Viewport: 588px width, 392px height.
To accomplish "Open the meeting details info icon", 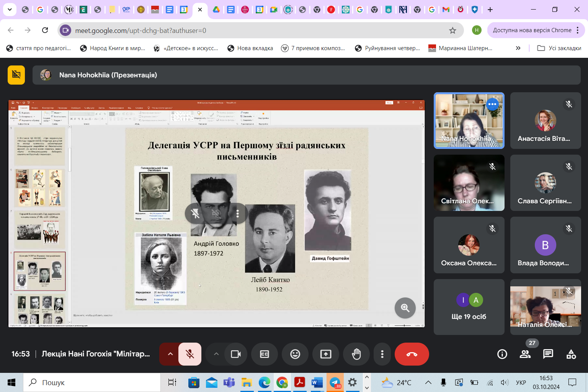I will [502, 354].
